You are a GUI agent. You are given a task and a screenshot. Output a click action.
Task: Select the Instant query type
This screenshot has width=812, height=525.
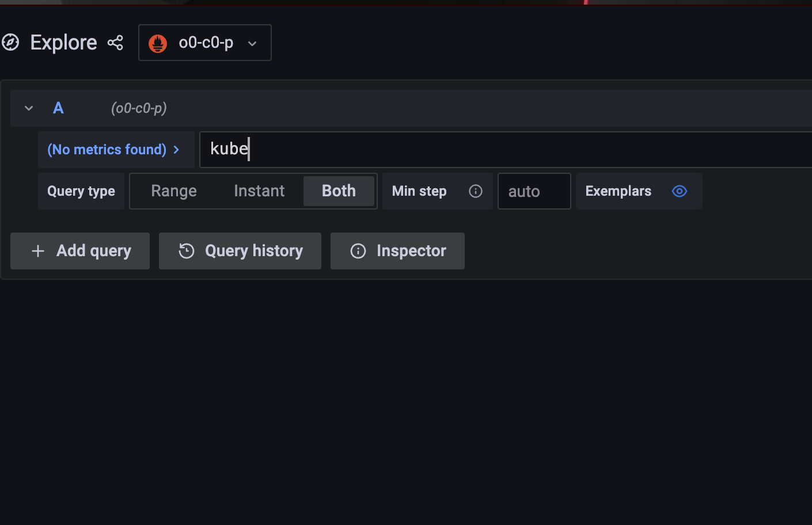(x=259, y=191)
